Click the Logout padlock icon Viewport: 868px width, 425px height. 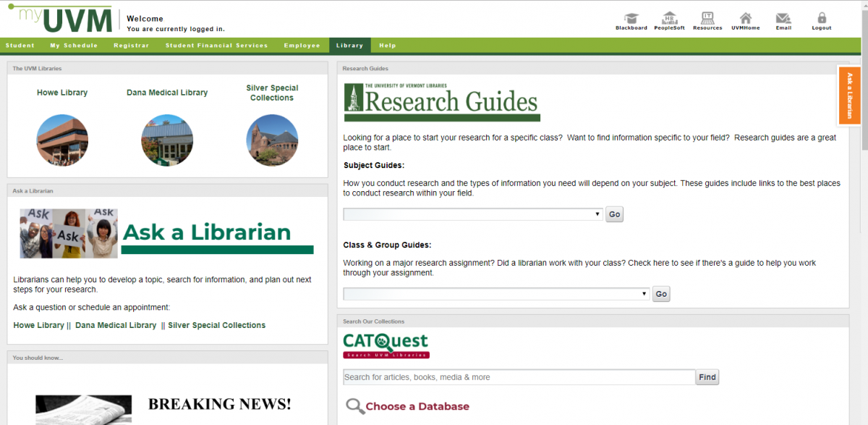[822, 17]
